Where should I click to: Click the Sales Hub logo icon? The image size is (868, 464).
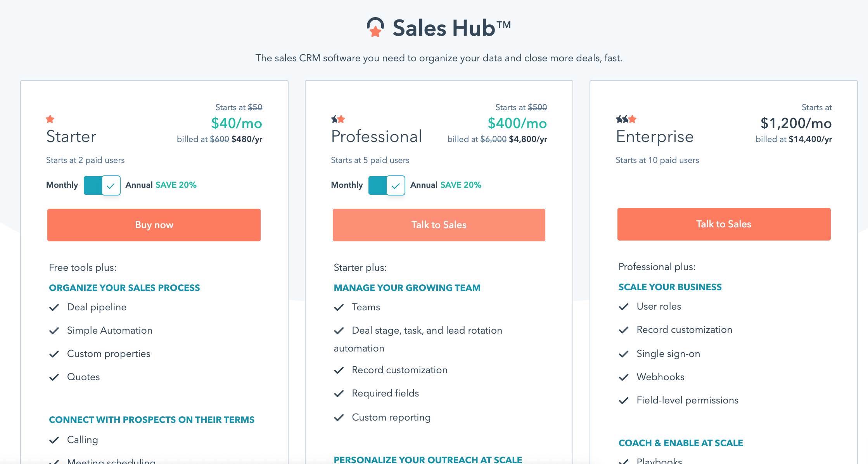pyautogui.click(x=375, y=27)
